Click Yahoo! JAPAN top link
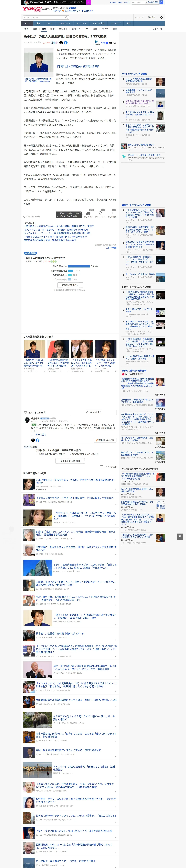This screenshot has height=868, width=186. tap(116, 2)
